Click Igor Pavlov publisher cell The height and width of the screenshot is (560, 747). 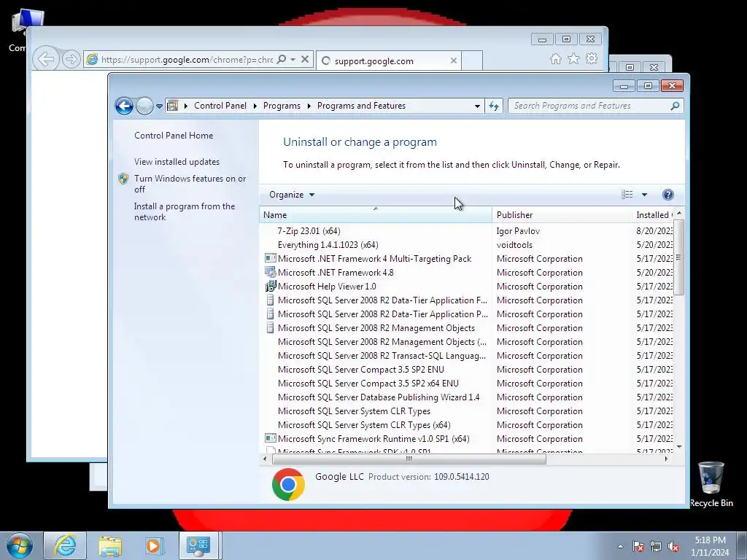point(518,231)
